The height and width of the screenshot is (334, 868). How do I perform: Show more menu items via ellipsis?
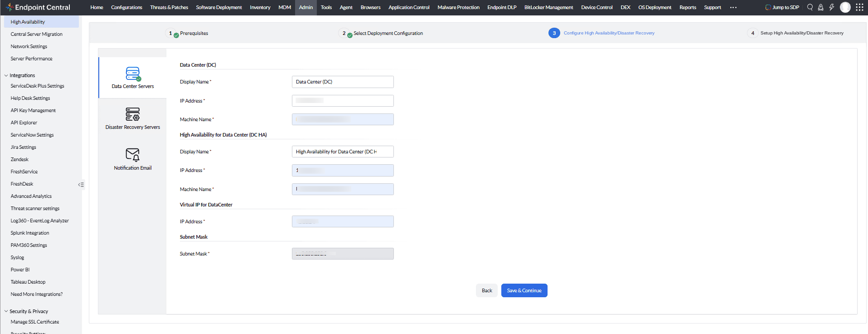point(733,7)
